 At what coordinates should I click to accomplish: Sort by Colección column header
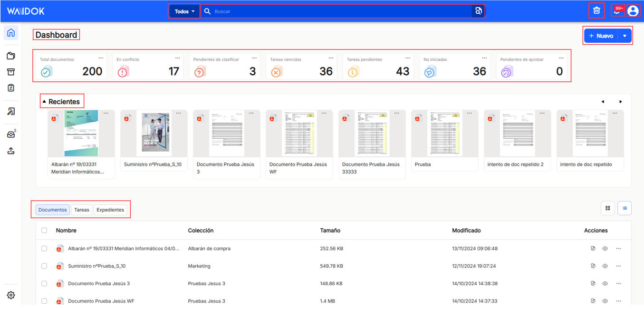[201, 230]
